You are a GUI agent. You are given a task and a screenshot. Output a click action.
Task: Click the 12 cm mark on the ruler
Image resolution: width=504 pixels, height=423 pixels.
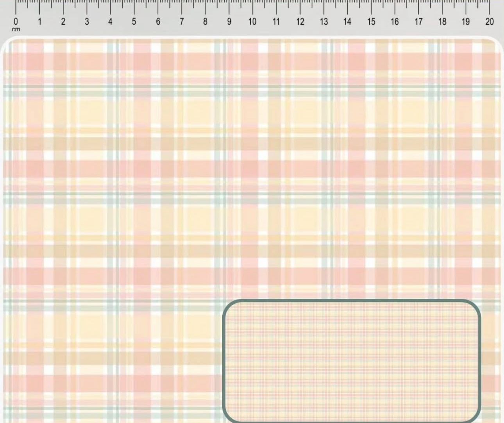pyautogui.click(x=300, y=22)
